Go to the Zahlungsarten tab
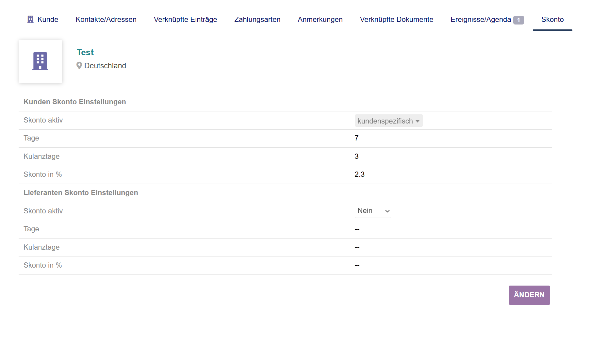 257,19
